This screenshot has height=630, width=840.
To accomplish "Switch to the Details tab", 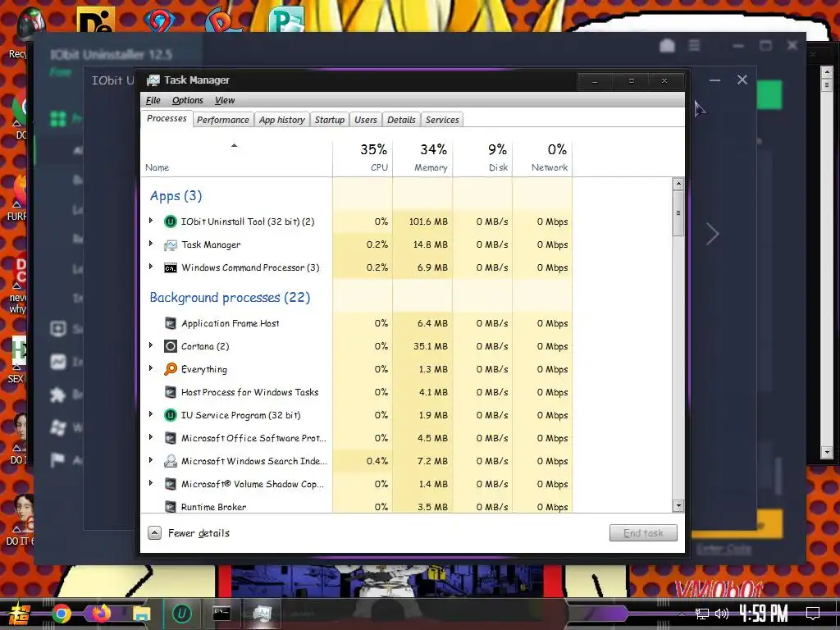I will tap(401, 120).
